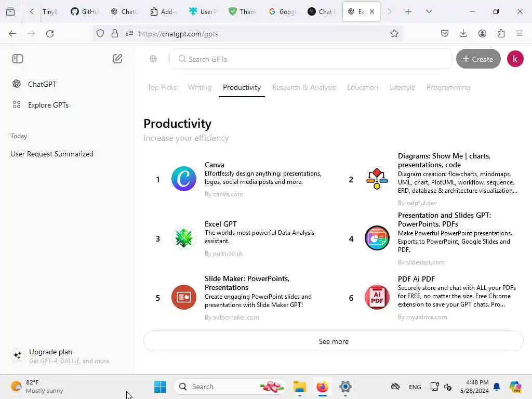The height and width of the screenshot is (399, 532).
Task: Switch to the Google browser tab
Action: (282, 11)
